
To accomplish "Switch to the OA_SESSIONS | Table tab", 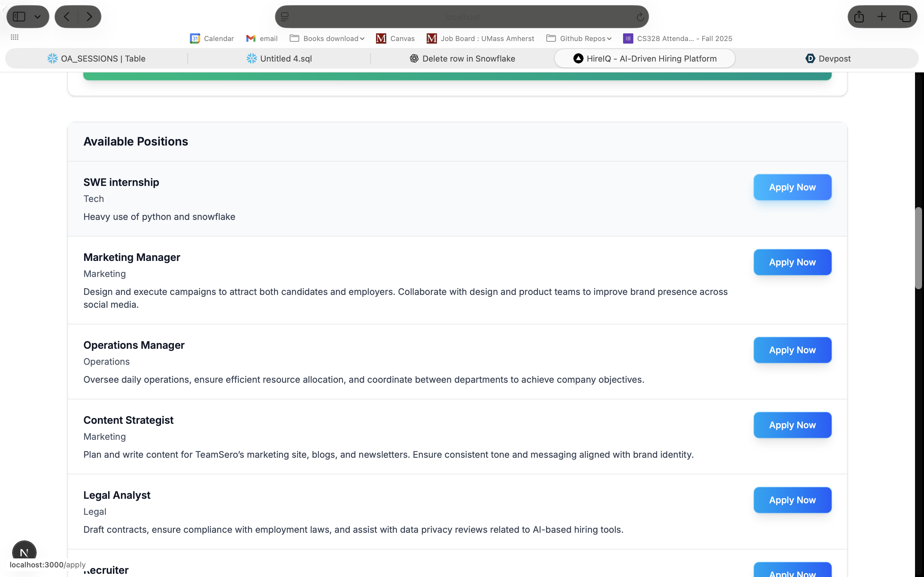I will pyautogui.click(x=96, y=58).
